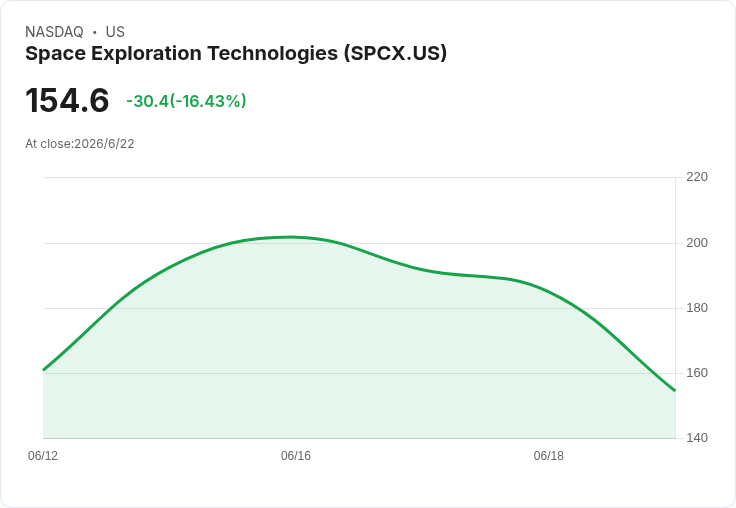Select the starting point of the green line

tap(44, 370)
